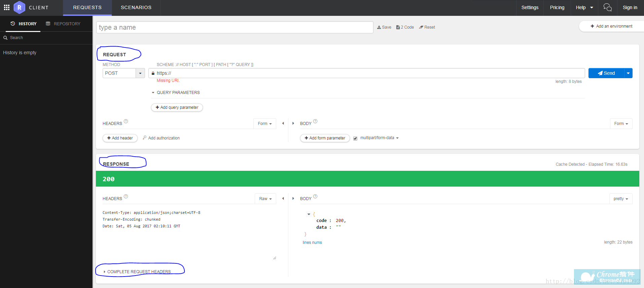Collapse response headers pane with left arrow
Screen dimensions: 644x288
(x=283, y=198)
